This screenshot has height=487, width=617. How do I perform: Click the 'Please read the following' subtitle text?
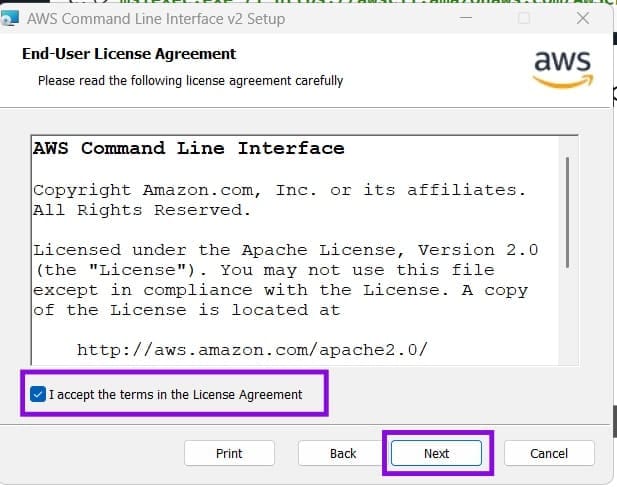tap(190, 81)
